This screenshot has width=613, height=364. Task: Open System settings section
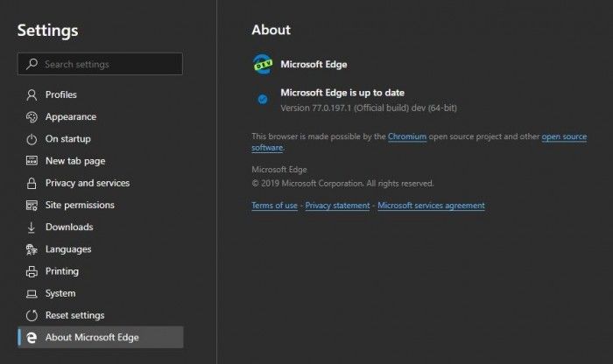(101, 293)
